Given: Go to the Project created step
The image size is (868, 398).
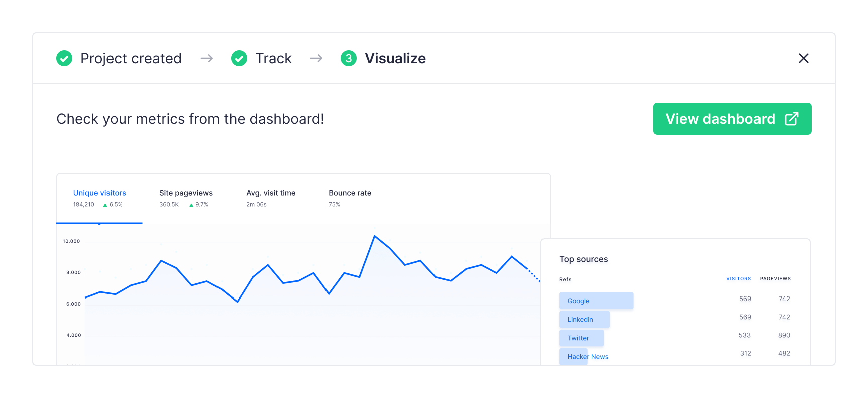Looking at the screenshot, I should [x=131, y=59].
